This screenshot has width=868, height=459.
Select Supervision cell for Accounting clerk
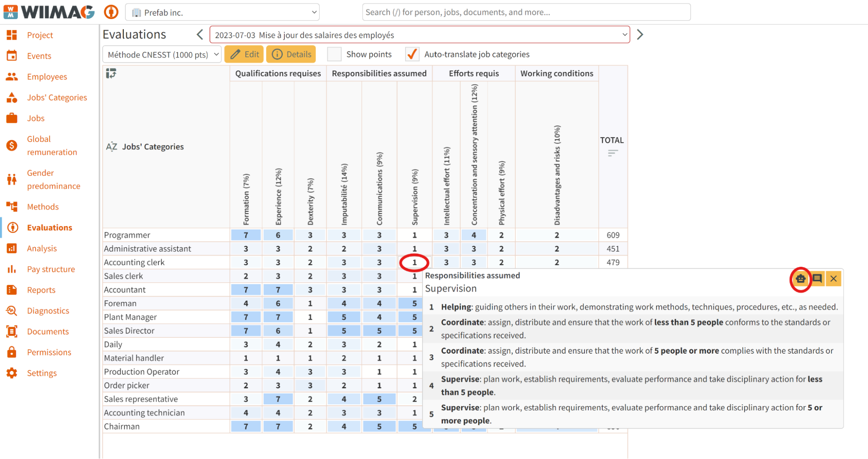[414, 262]
